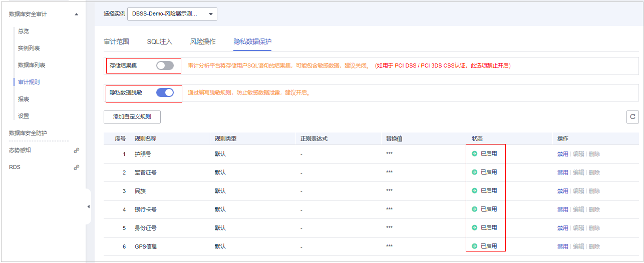644x263 pixels.
Task: Click the green status icon in GPS信息 row
Action: click(x=474, y=246)
